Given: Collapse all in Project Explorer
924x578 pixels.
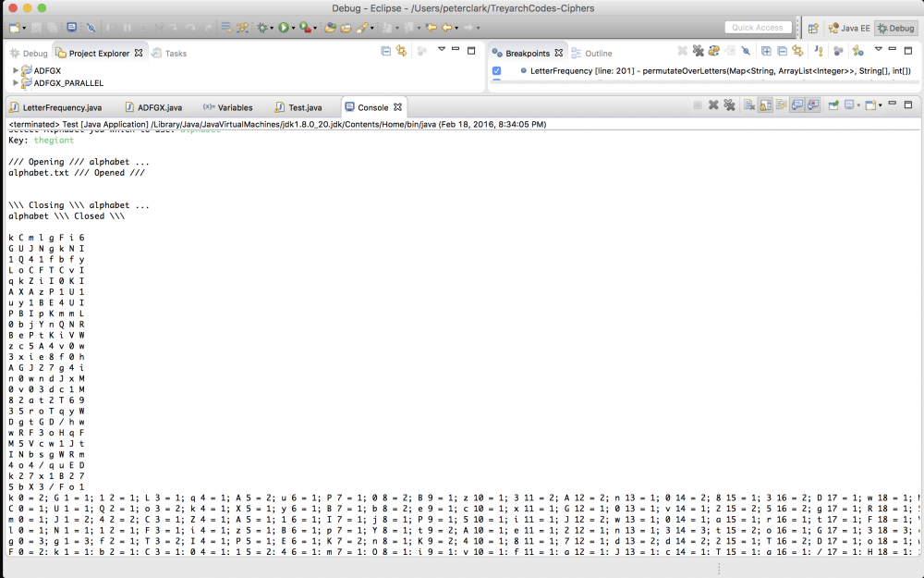Looking at the screenshot, I should coord(386,52).
